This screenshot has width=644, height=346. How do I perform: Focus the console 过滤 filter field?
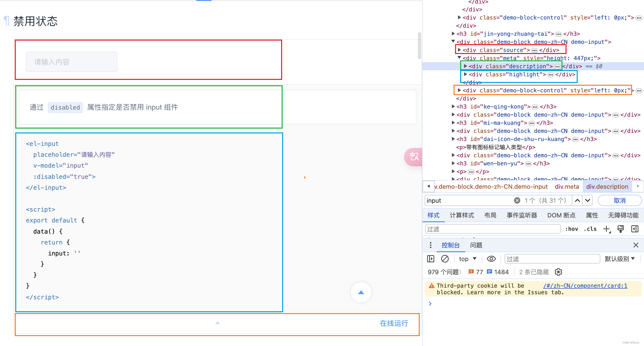(552, 259)
